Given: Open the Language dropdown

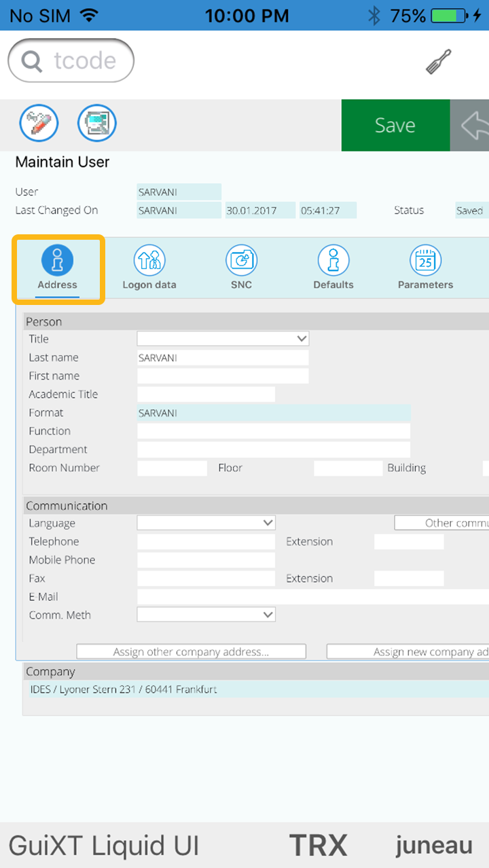Looking at the screenshot, I should [x=206, y=523].
